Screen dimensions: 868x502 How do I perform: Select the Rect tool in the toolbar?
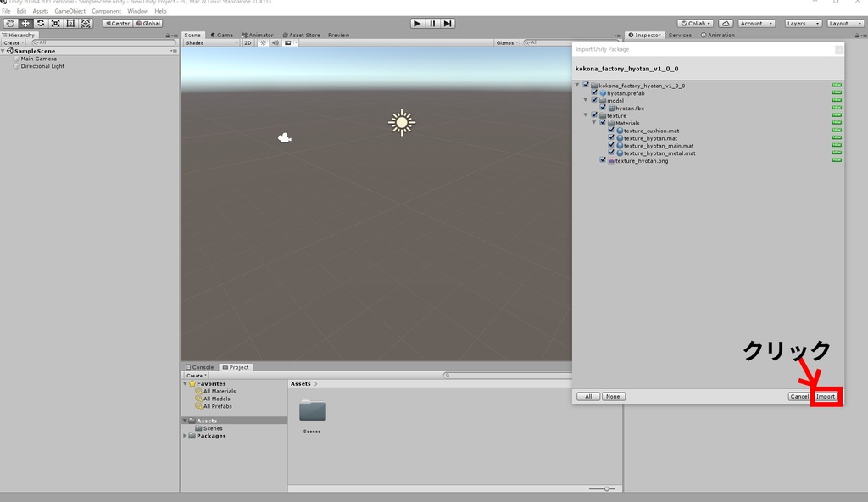coord(70,23)
